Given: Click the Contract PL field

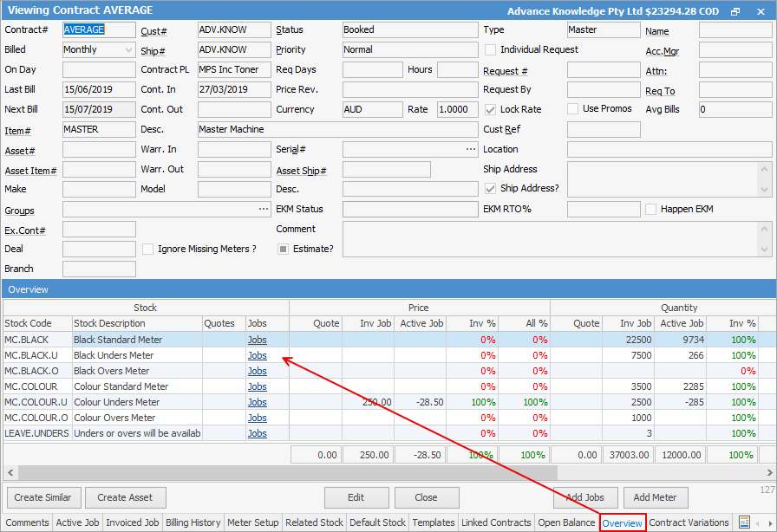Looking at the screenshot, I should (234, 70).
